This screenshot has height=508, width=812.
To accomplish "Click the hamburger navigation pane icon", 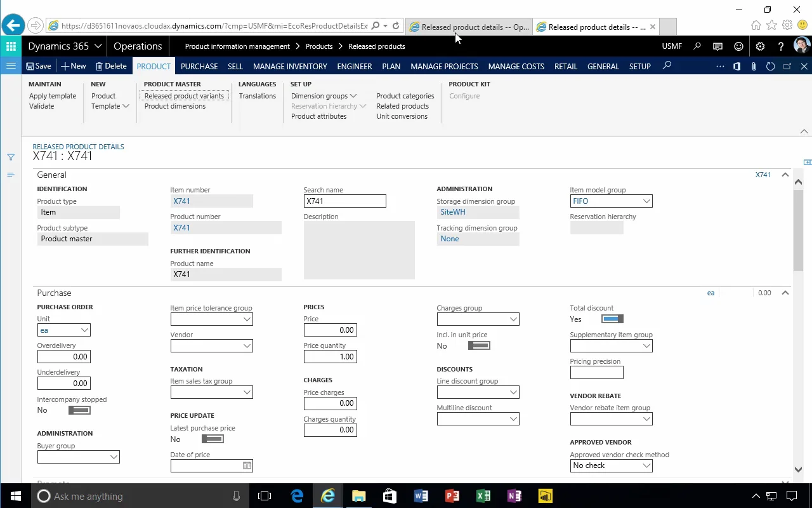I will (11, 66).
